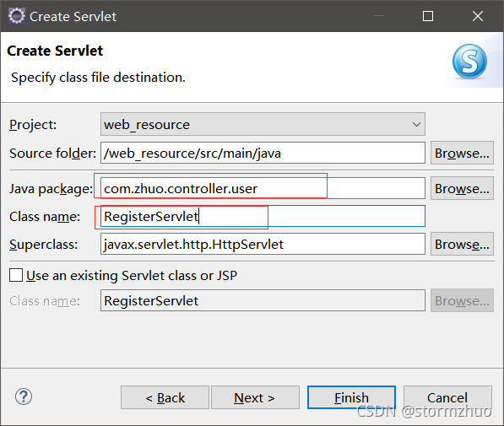The width and height of the screenshot is (504, 426).
Task: Browse for the Source folder
Action: pos(462,153)
